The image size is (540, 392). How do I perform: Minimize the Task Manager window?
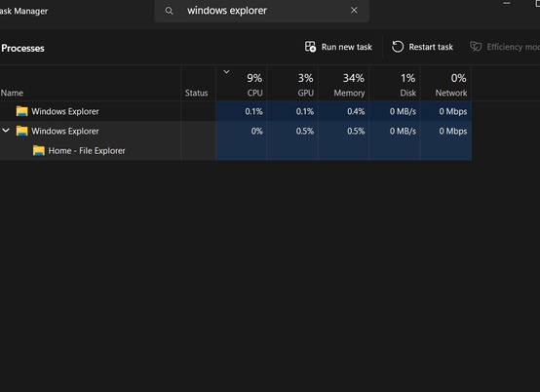pyautogui.click(x=506, y=3)
